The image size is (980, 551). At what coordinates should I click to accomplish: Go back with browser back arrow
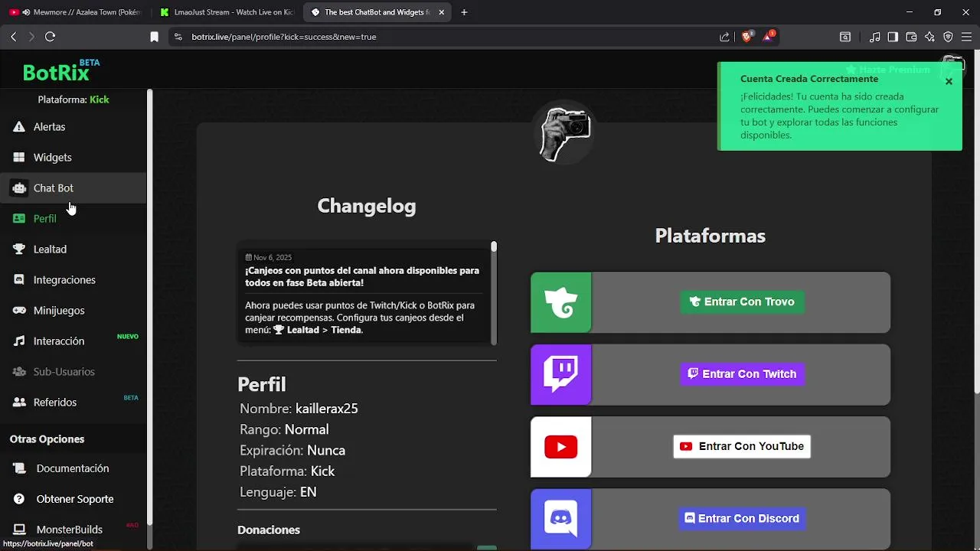(13, 37)
